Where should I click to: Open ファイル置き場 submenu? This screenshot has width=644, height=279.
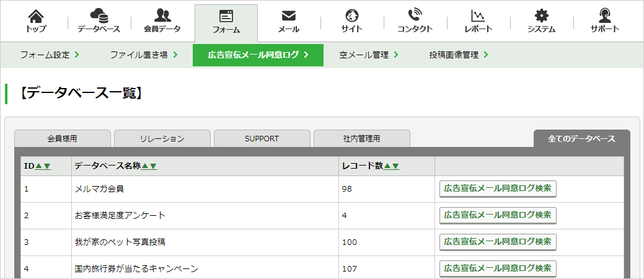click(144, 55)
